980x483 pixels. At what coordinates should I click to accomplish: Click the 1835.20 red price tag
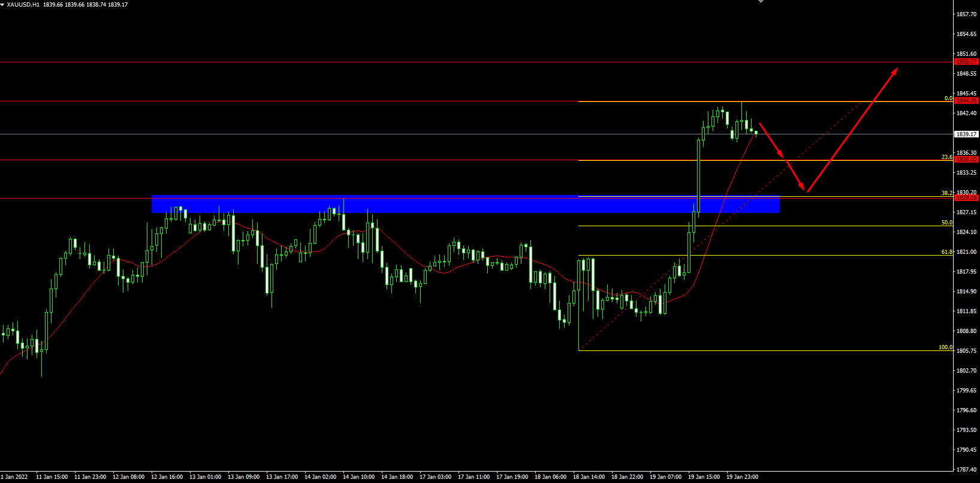[966, 160]
